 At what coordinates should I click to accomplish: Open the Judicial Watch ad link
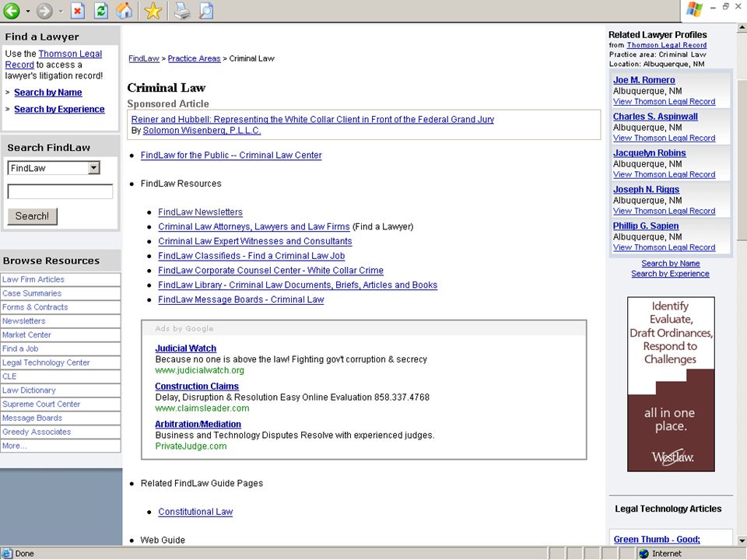tap(186, 348)
